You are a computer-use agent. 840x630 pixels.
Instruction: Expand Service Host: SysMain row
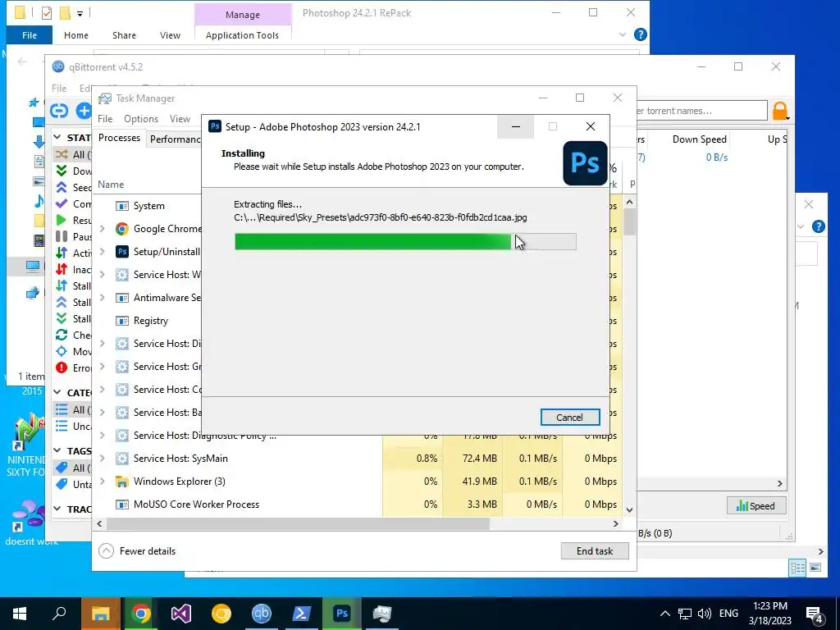point(103,459)
